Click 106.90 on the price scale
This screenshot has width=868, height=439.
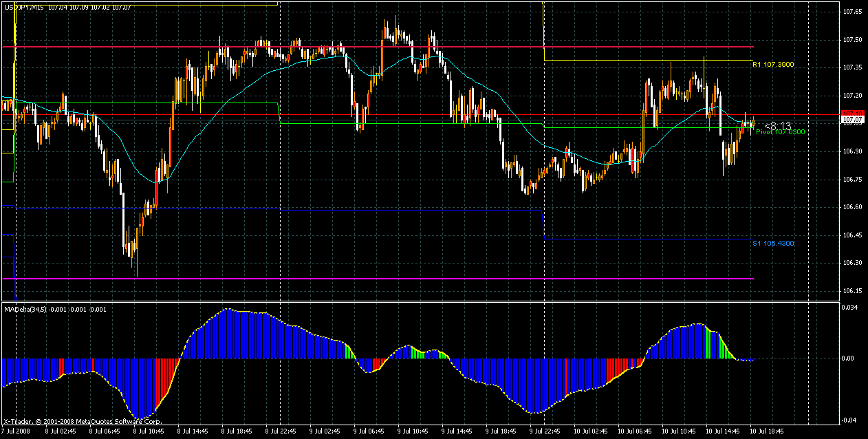coord(853,151)
